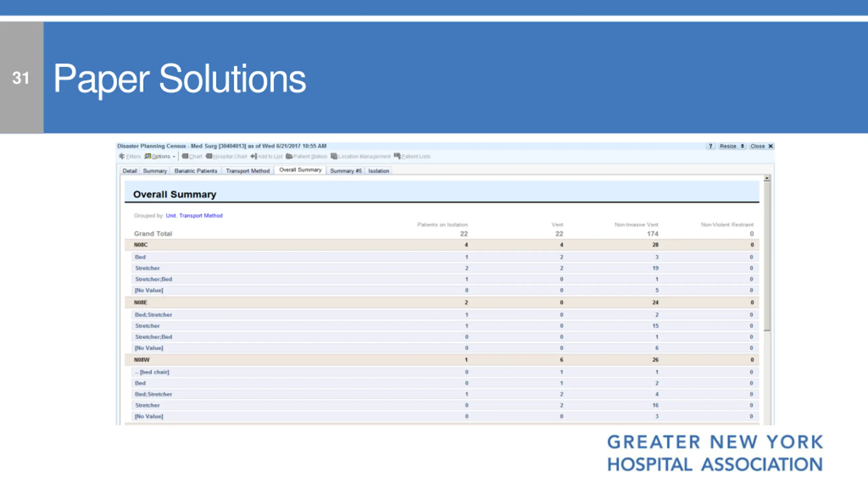The image size is (868, 488).
Task: Click N08C Non-Invasive Vent value 28
Action: (655, 245)
